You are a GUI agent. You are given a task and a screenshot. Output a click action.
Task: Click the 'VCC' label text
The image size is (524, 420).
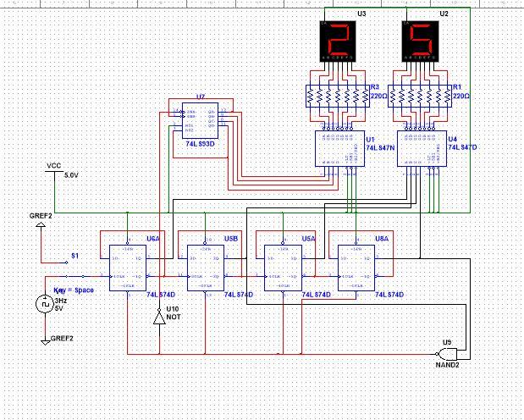(x=54, y=166)
